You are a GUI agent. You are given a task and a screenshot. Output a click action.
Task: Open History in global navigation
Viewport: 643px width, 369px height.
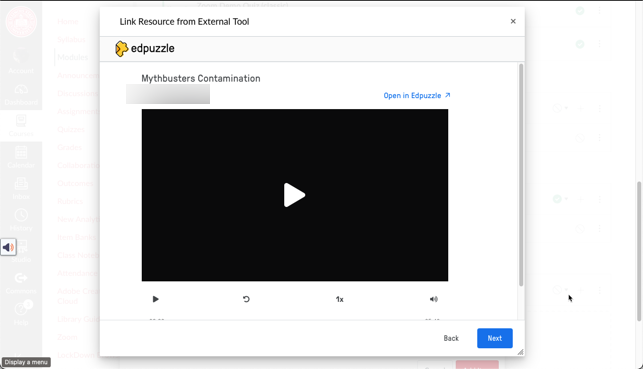point(21,220)
